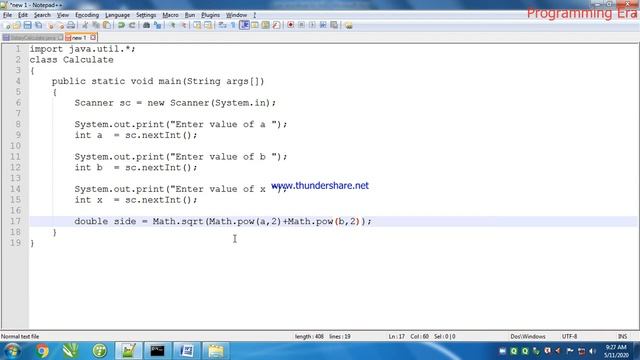Click the Save All toolbar icon

coord(38,25)
